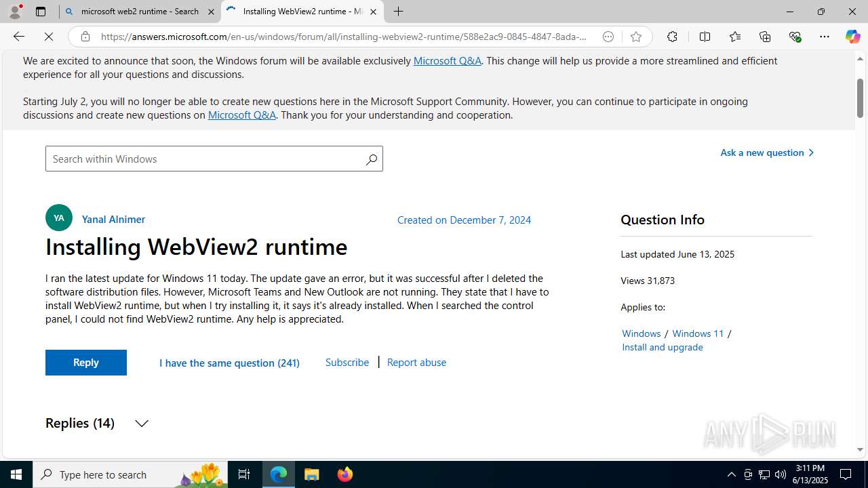The image size is (868, 488).
Task: Stop loading the page
Action: [x=49, y=37]
